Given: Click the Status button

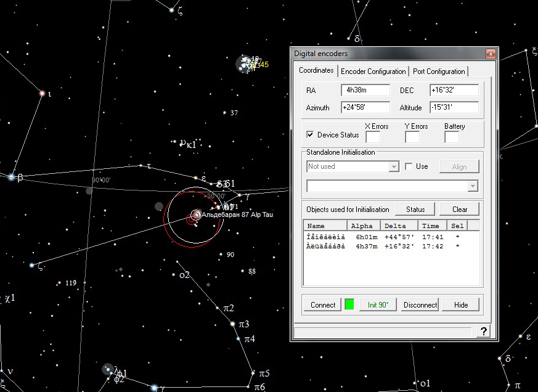Looking at the screenshot, I should (x=415, y=210).
